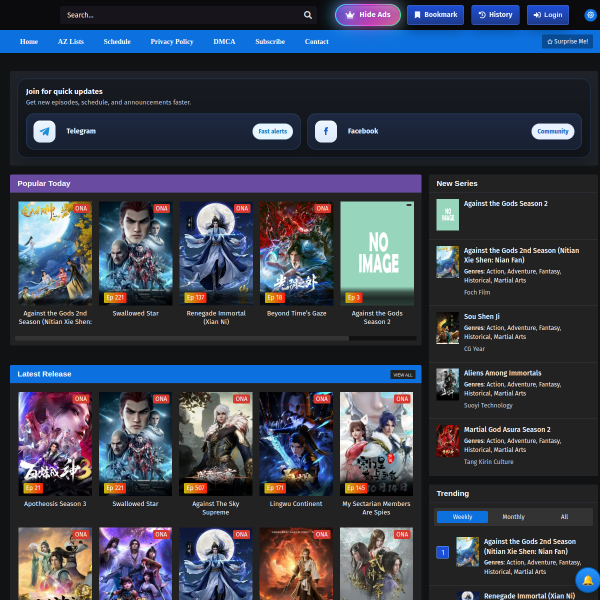Viewport: 600px width, 600px height.
Task: Open Apotheosis Season 3 poster
Action: click(55, 444)
